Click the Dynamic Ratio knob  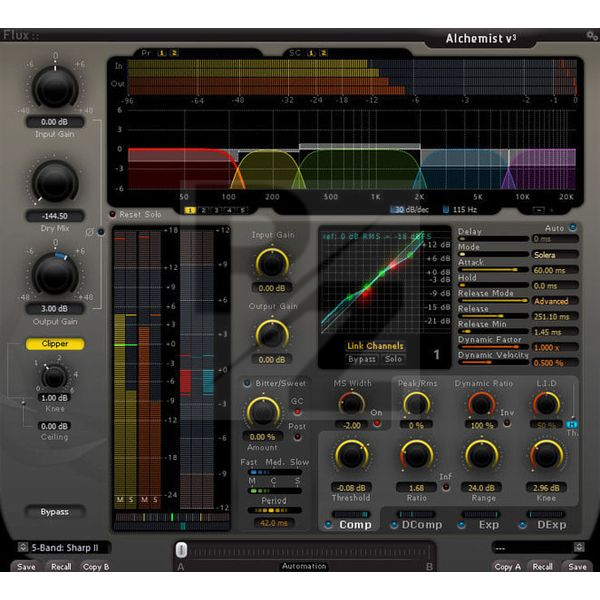click(481, 404)
